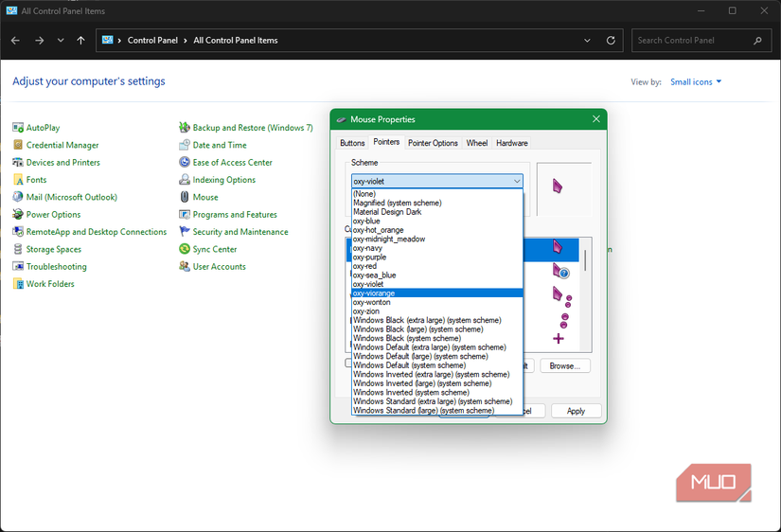781x532 pixels.
Task: Open User Accounts icon
Action: click(185, 267)
